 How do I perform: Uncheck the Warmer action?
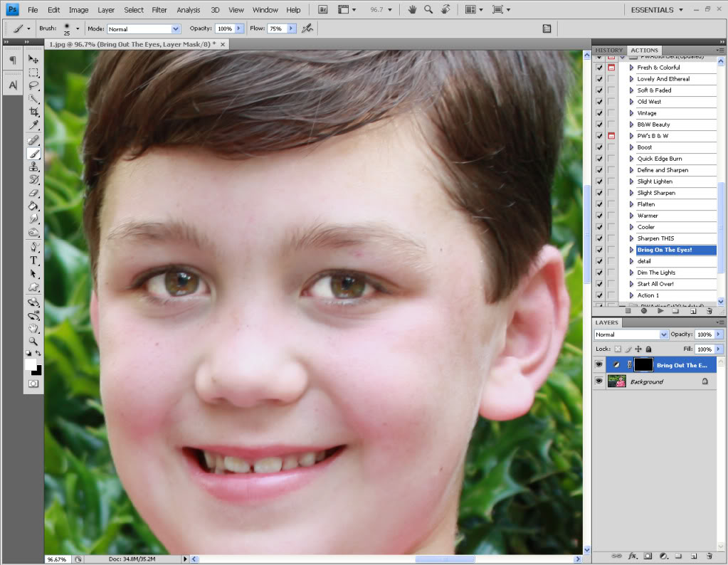[x=599, y=216]
